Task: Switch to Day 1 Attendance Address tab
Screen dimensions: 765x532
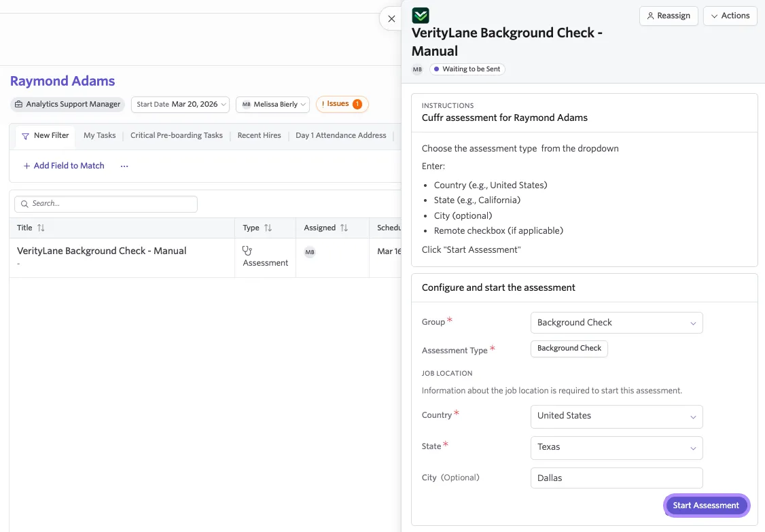Action: [x=340, y=136]
